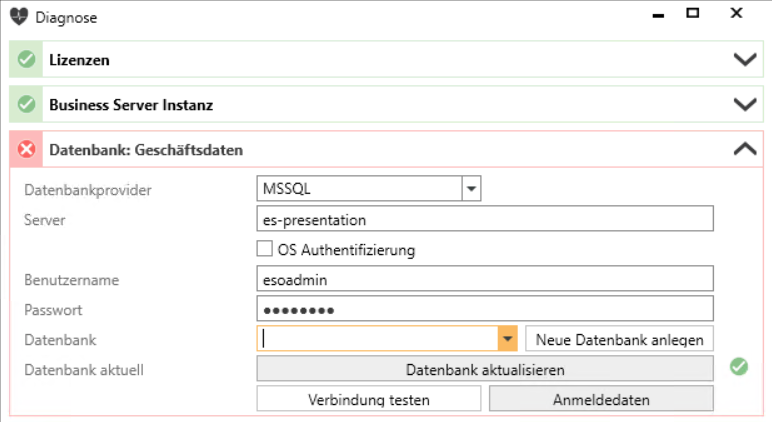Click green check icon beside Business Server Instanz

coord(26,104)
